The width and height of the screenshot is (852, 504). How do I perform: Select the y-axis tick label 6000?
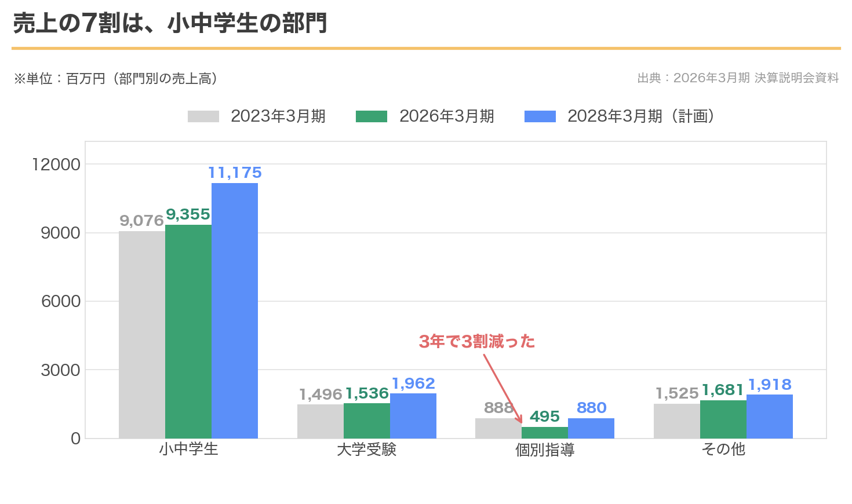[61, 301]
